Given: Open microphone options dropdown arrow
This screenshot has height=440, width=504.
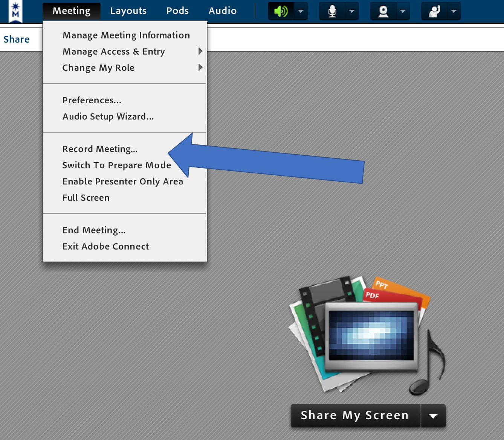Looking at the screenshot, I should [351, 11].
